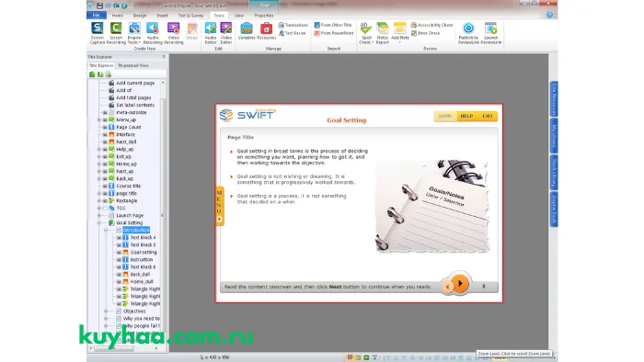
Task: Run the Spell Check
Action: [365, 33]
